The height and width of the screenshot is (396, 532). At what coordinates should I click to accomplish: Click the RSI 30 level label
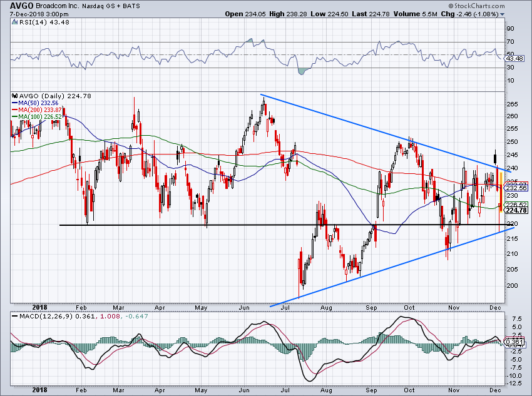pyautogui.click(x=510, y=67)
